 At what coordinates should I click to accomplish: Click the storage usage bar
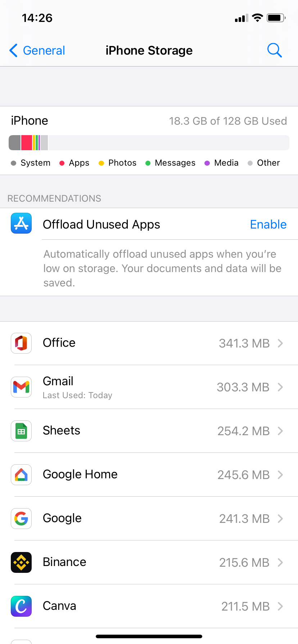149,142
